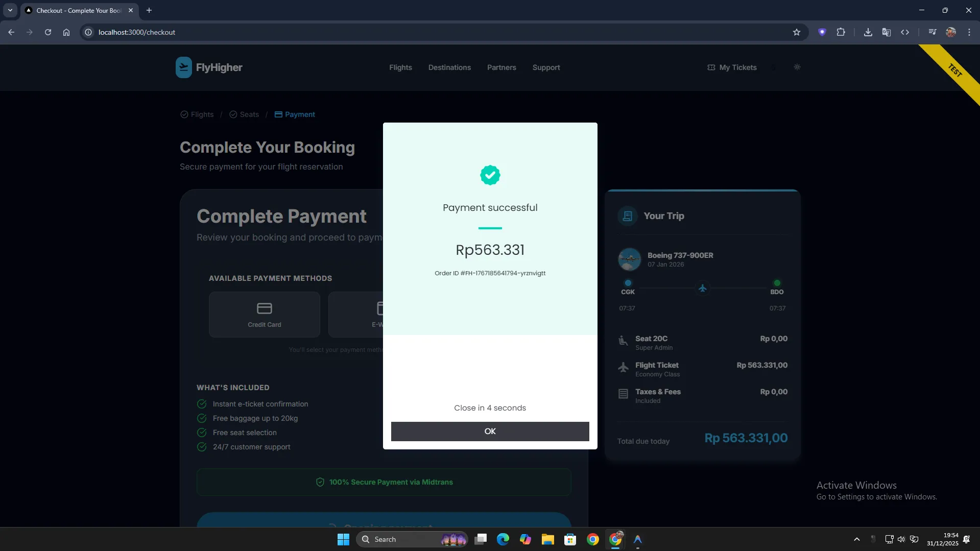Click the FlyHigher logo icon
Viewport: 980px width, 551px height.
coord(183,67)
